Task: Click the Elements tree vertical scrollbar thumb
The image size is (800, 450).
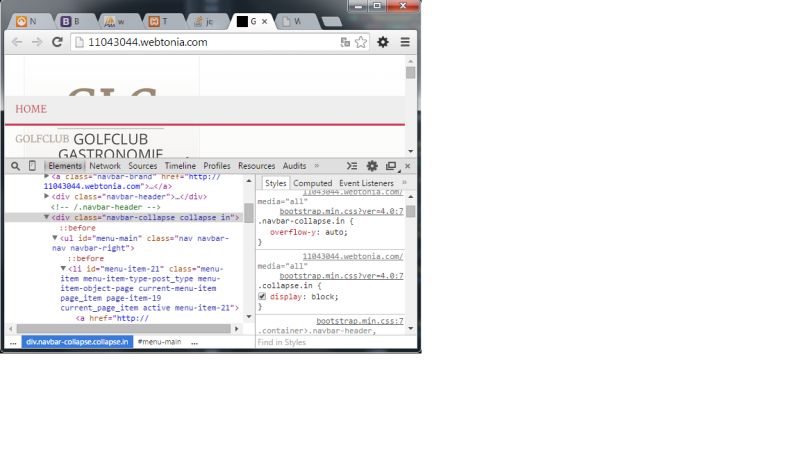Action: [x=249, y=213]
